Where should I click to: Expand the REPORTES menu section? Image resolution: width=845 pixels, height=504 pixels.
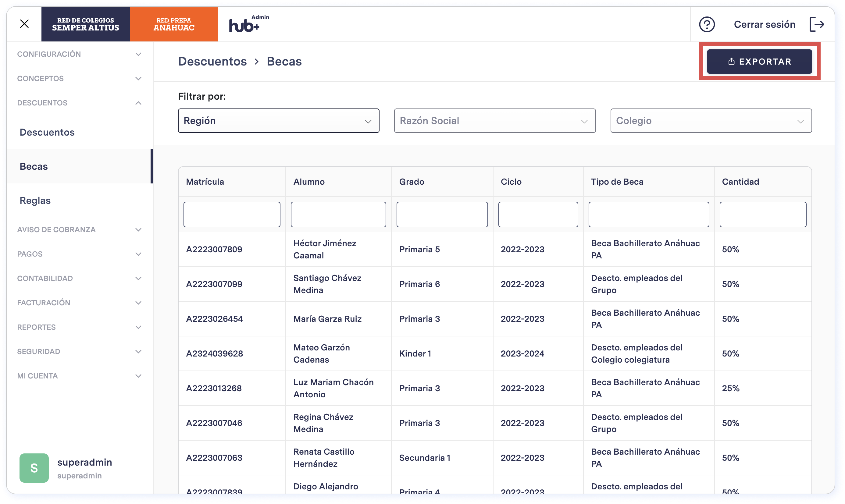(x=80, y=327)
